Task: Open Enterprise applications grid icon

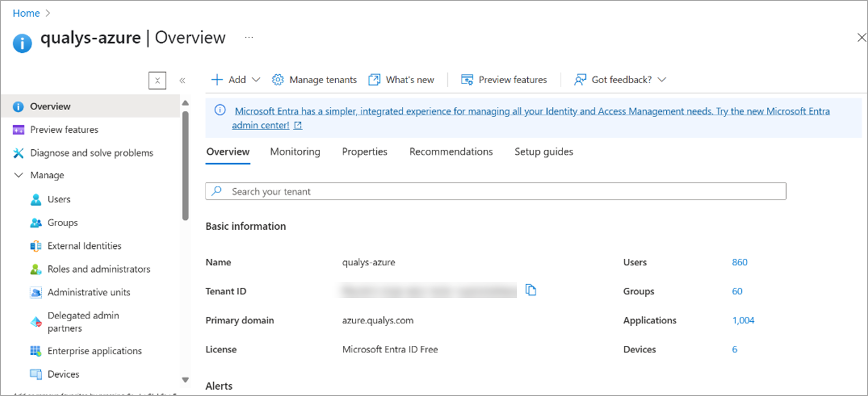Action: 36,351
